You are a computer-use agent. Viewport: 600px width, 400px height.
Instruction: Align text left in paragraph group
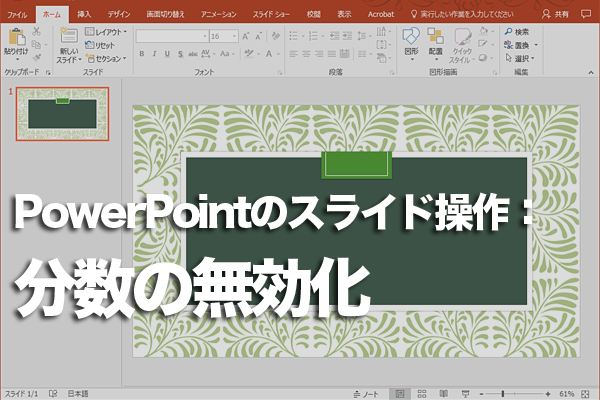(x=293, y=54)
